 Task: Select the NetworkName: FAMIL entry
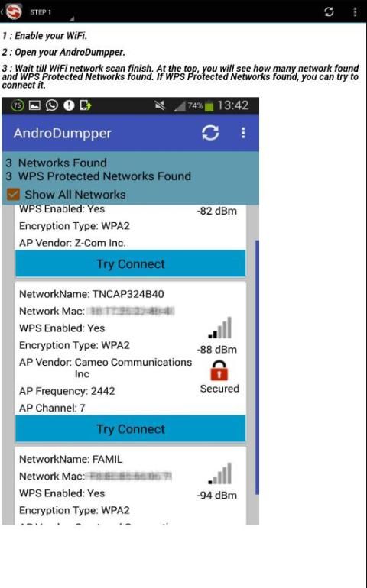[71, 459]
